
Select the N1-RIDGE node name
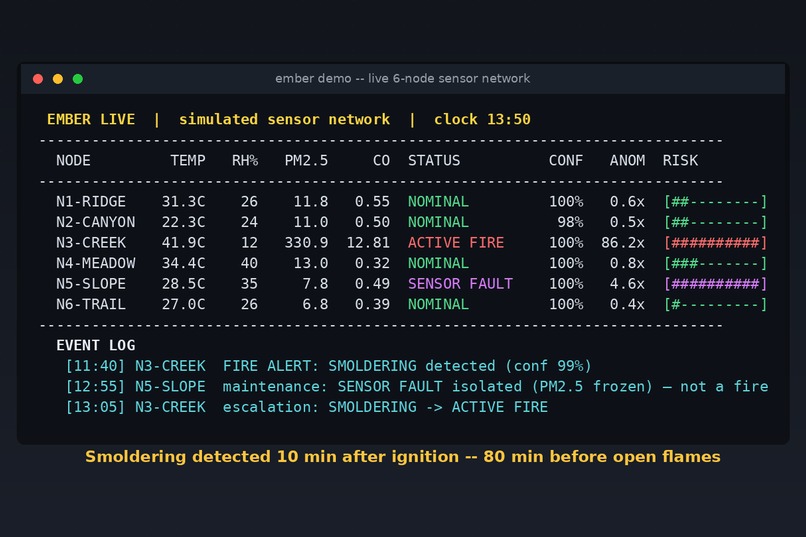click(x=91, y=201)
